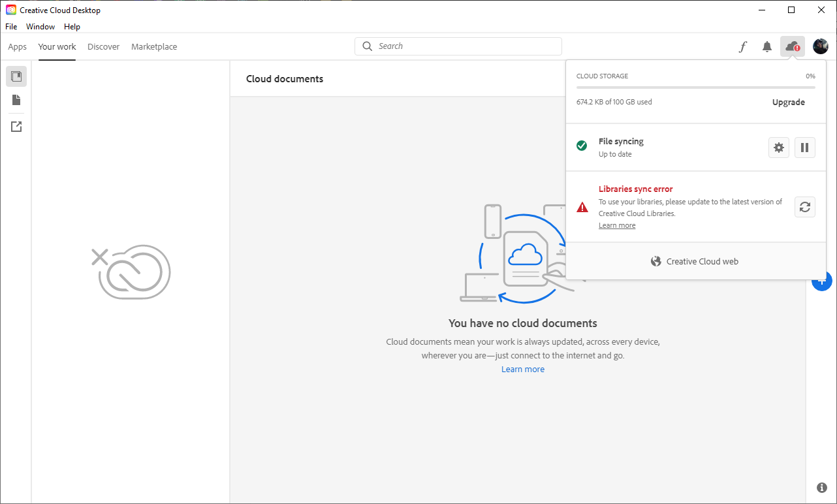Click the Upgrade storage button
The width and height of the screenshot is (837, 504).
[x=788, y=102]
